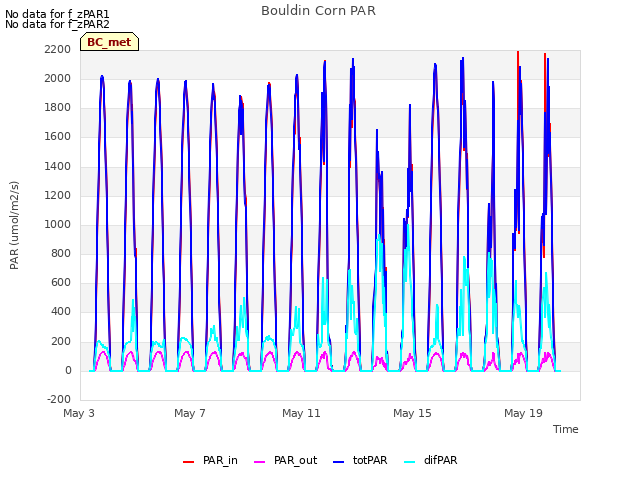
Task: Click the May 19 x-axis tick label
Action: [523, 413]
